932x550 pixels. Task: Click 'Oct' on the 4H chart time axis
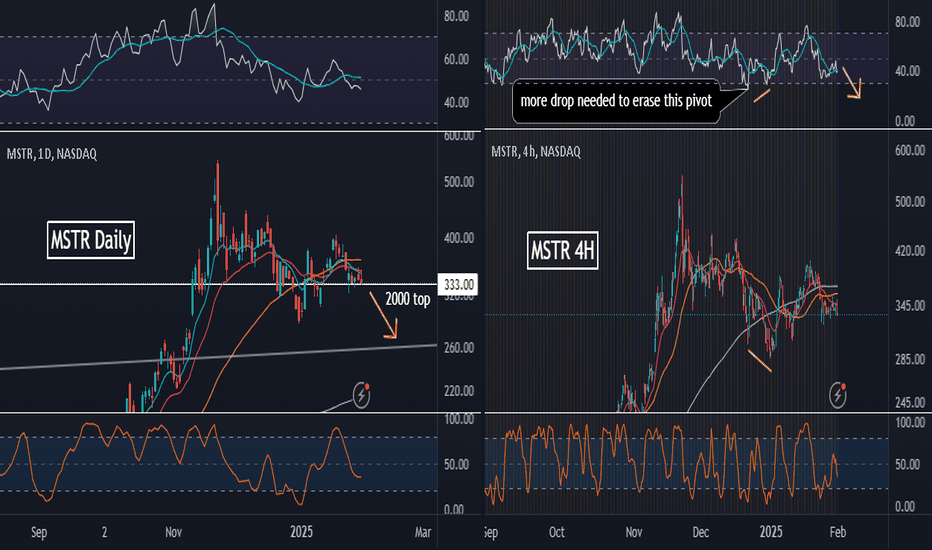tap(557, 532)
